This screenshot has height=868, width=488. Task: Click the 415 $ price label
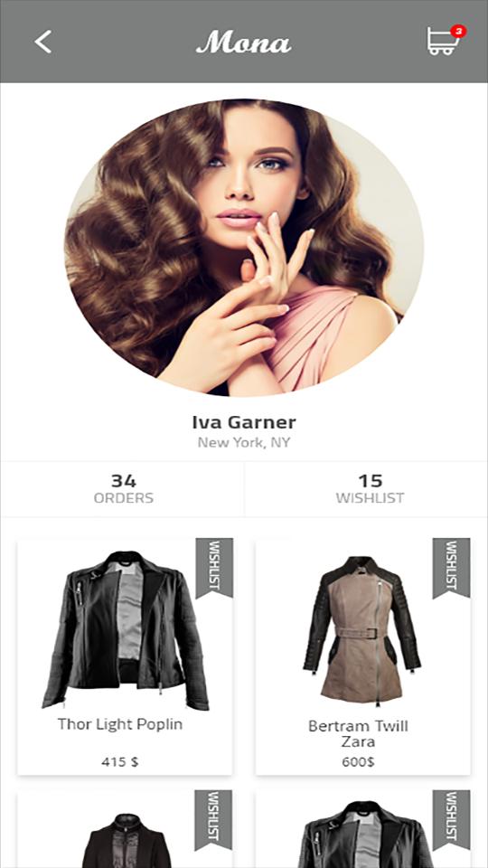click(120, 761)
